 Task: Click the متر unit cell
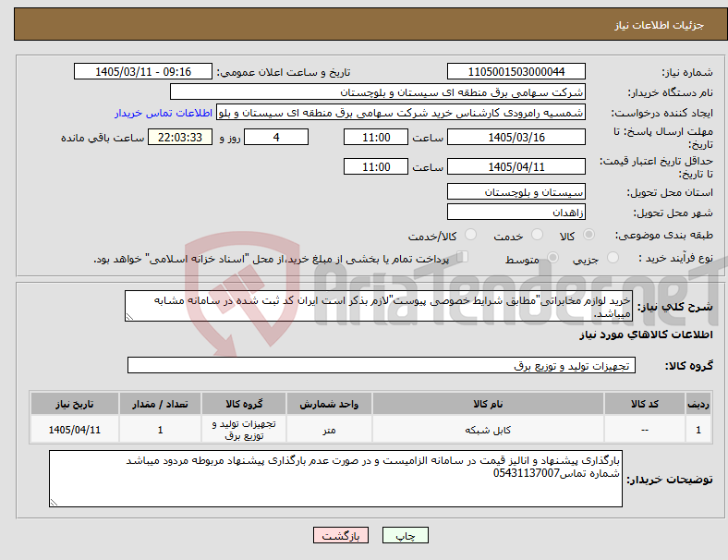(329, 430)
